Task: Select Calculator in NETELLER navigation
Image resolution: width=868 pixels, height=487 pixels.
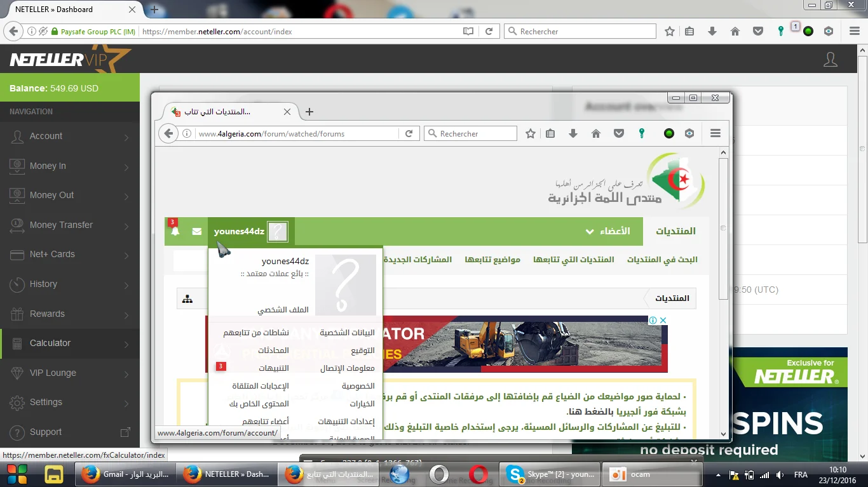Action: pos(70,344)
